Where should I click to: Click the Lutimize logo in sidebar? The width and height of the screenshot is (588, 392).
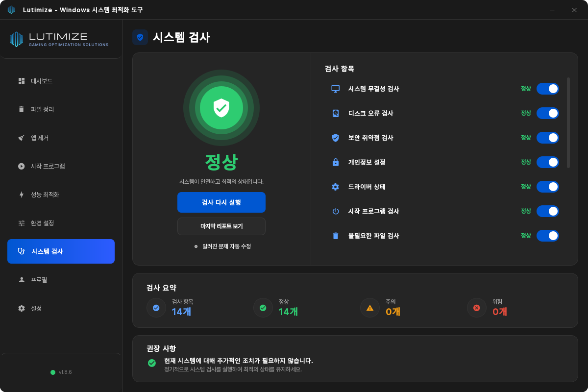click(59, 39)
